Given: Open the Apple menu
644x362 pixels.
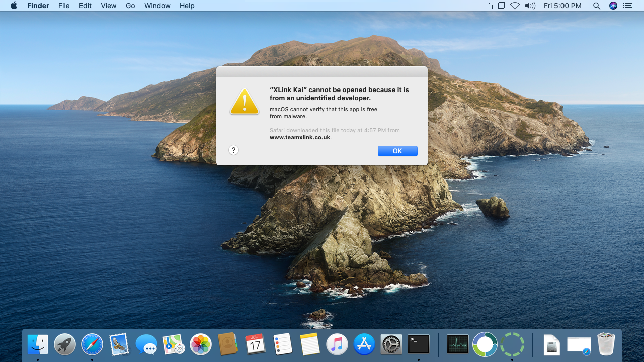Looking at the screenshot, I should pos(14,6).
